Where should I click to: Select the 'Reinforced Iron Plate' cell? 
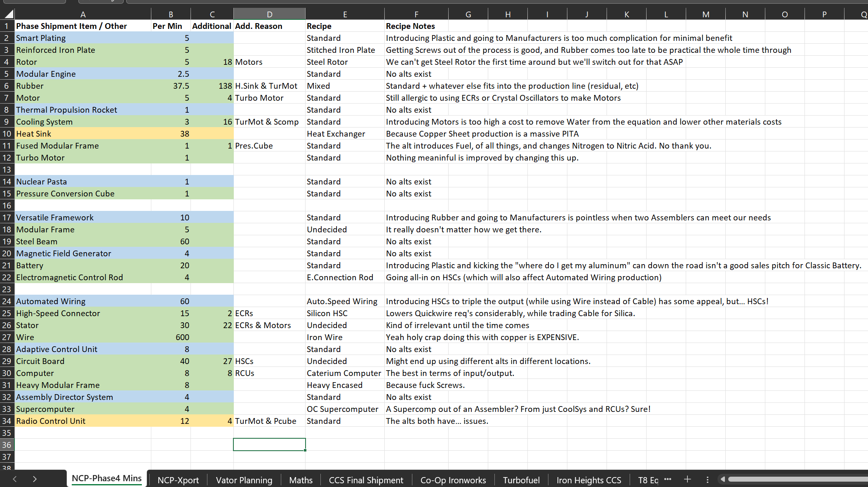click(83, 50)
